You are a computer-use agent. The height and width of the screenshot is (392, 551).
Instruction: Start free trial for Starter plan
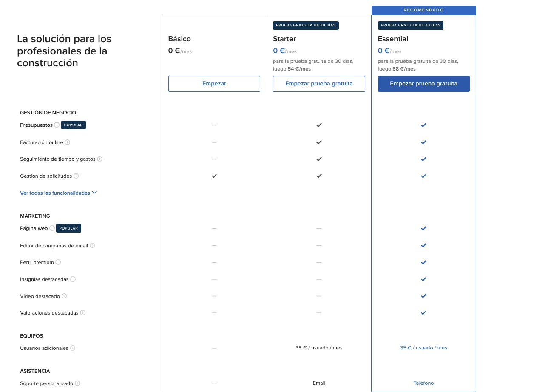click(x=319, y=84)
